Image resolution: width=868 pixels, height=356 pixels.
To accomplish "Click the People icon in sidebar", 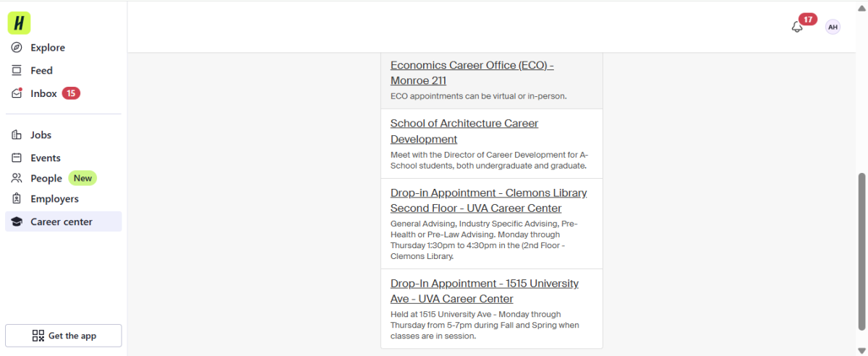I will (17, 178).
